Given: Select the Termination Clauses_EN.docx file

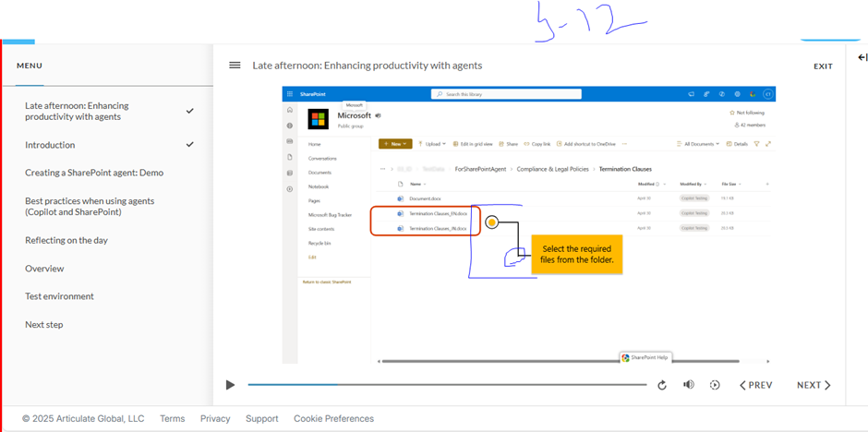Looking at the screenshot, I should (x=439, y=213).
